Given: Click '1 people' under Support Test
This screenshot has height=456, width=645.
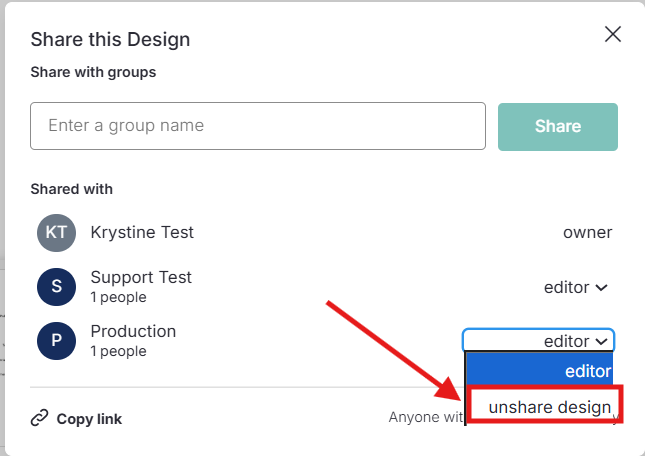Looking at the screenshot, I should point(118,298).
